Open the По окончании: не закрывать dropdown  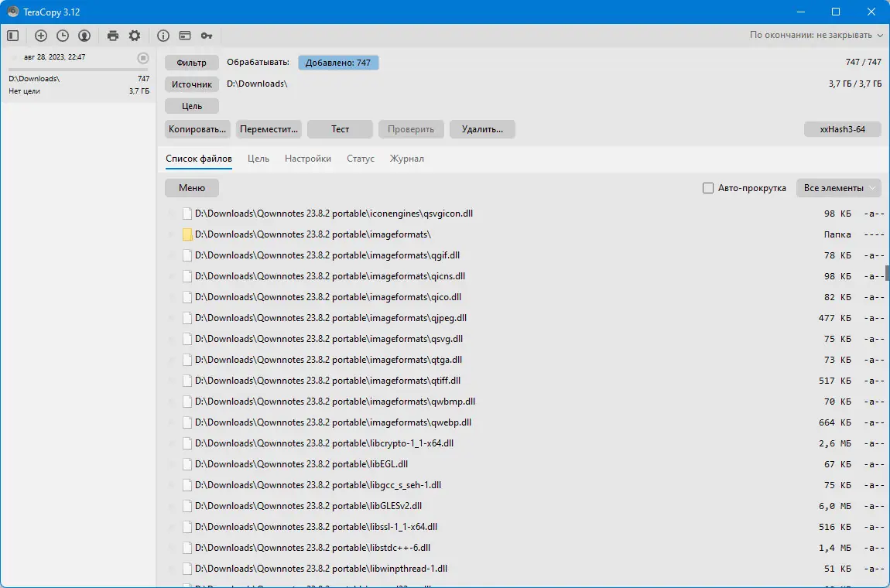pyautogui.click(x=816, y=35)
